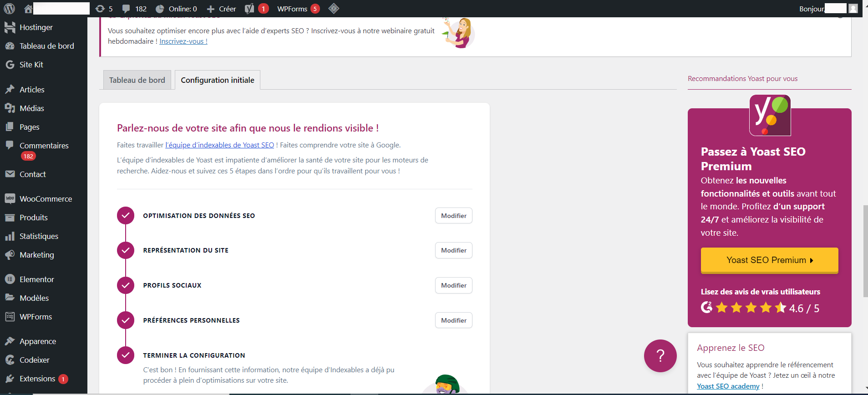Switch to the Tableau de bord tab
This screenshot has height=395, width=868.
(x=137, y=80)
